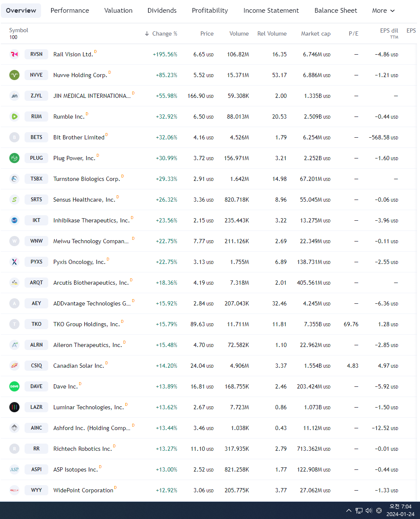Click the Meiwu Technology placeholder logo
This screenshot has width=420, height=519.
pos(14,241)
